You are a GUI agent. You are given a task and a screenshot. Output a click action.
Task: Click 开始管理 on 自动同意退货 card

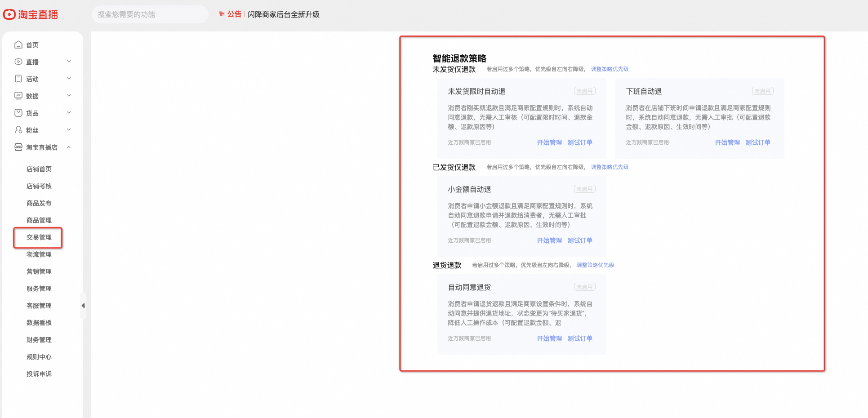549,338
